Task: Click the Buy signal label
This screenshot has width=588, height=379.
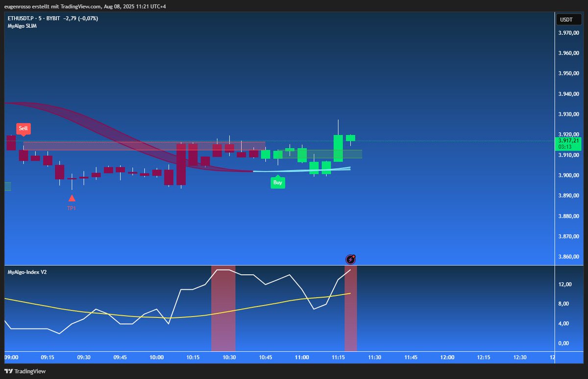Action: (278, 183)
